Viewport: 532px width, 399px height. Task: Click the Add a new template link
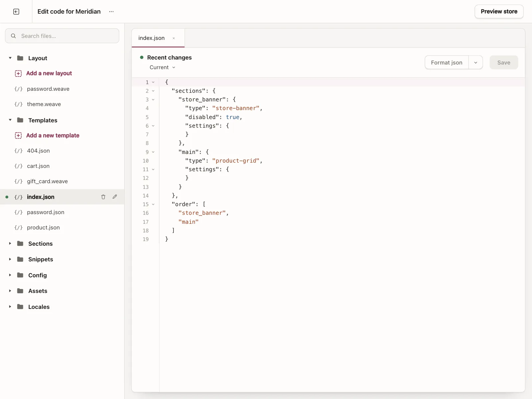53,136
